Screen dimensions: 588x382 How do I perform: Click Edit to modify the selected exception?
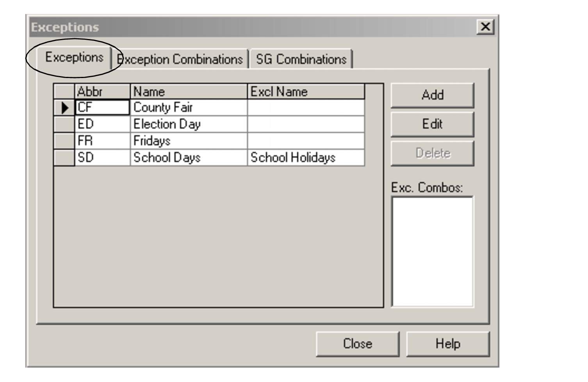(432, 124)
